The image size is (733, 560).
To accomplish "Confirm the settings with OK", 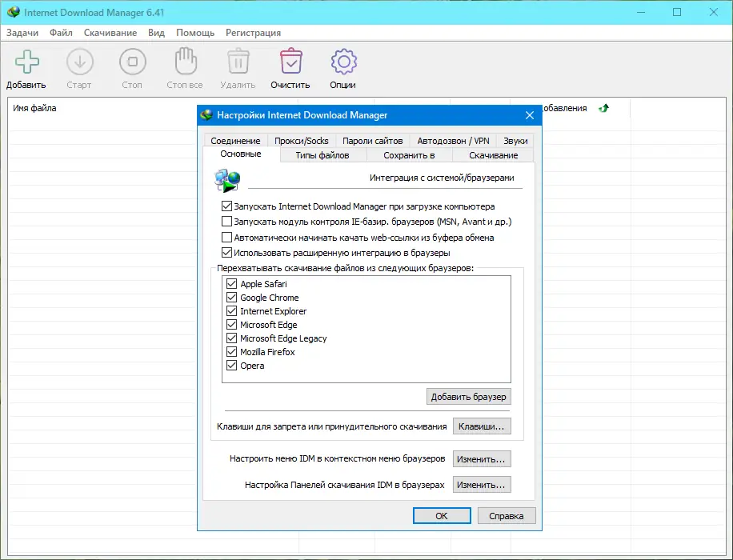I will click(x=442, y=515).
